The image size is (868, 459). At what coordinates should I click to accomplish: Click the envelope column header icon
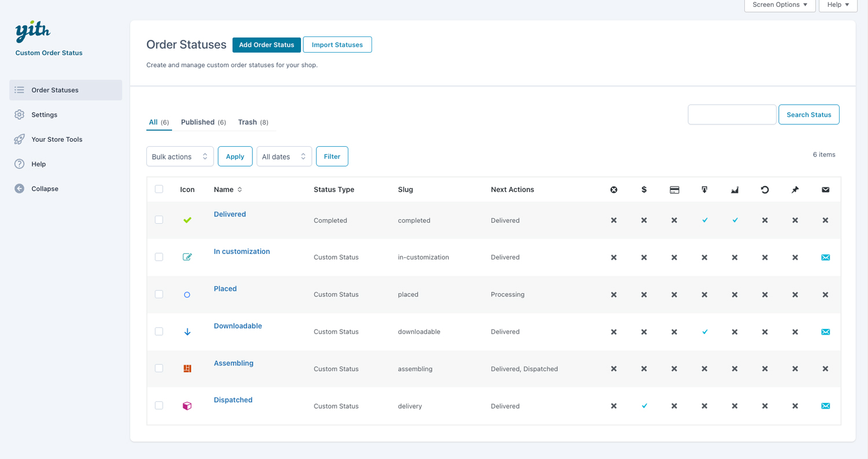[x=825, y=190]
